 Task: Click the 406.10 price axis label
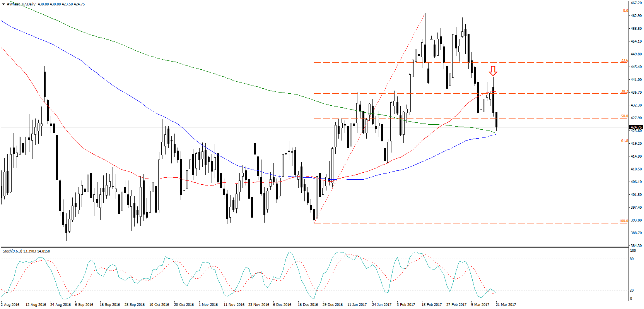pos(636,182)
